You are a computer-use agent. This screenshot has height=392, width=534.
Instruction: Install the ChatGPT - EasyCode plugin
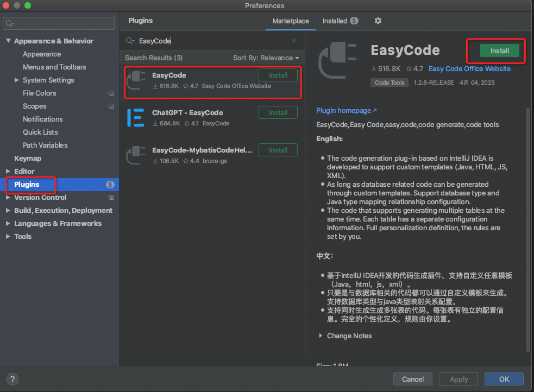pyautogui.click(x=278, y=112)
